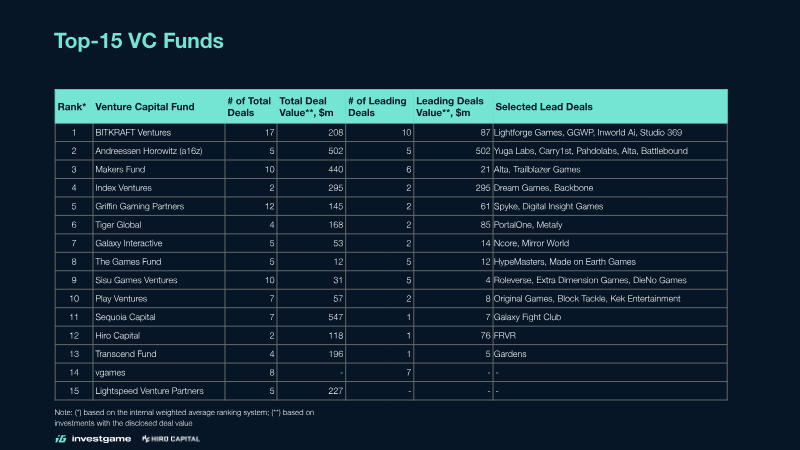Click the Venture Capital Fund header
The width and height of the screenshot is (800, 450).
point(145,107)
